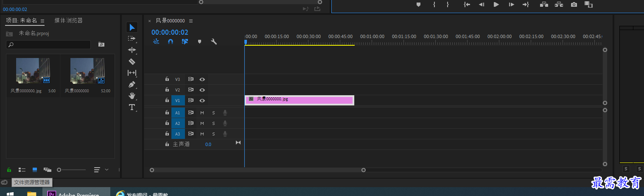The image size is (644, 196).
Task: Select the Pen tool
Action: [x=132, y=84]
